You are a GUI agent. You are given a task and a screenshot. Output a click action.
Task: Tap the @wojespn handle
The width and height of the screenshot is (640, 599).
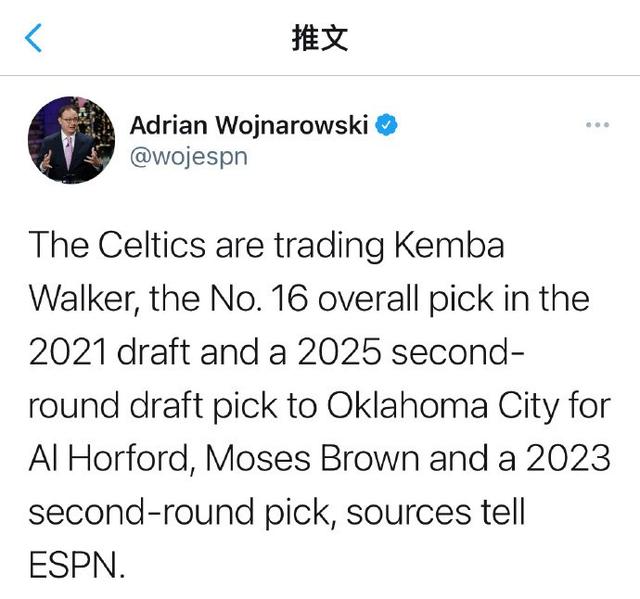click(189, 157)
